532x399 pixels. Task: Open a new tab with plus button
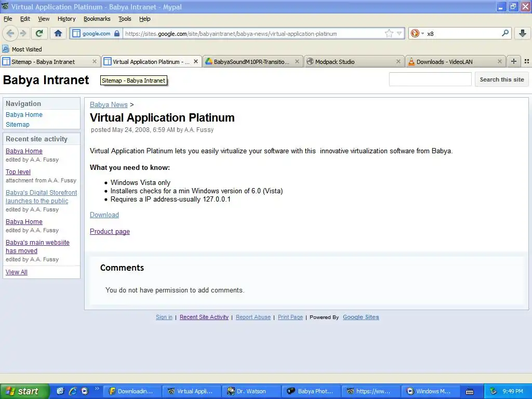(514, 61)
